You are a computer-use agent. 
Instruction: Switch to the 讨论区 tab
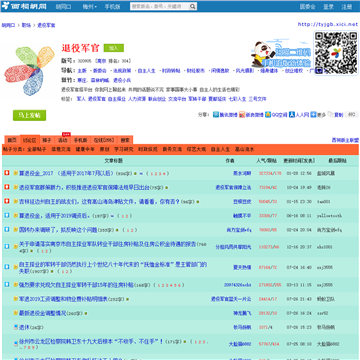(30, 140)
